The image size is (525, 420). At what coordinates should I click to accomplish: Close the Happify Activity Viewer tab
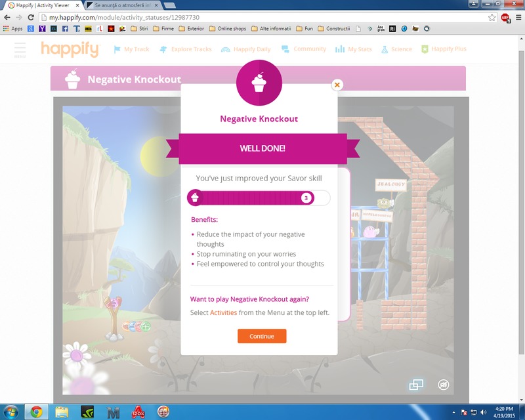(77, 5)
